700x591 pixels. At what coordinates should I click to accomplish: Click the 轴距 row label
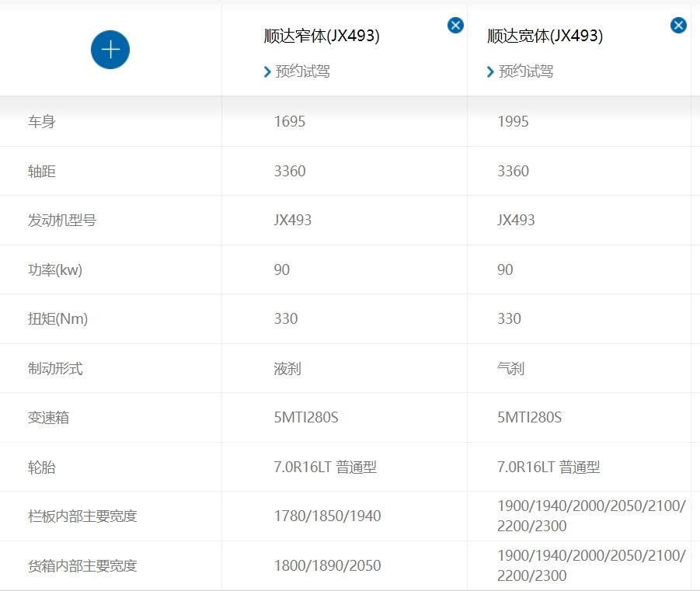pos(41,171)
